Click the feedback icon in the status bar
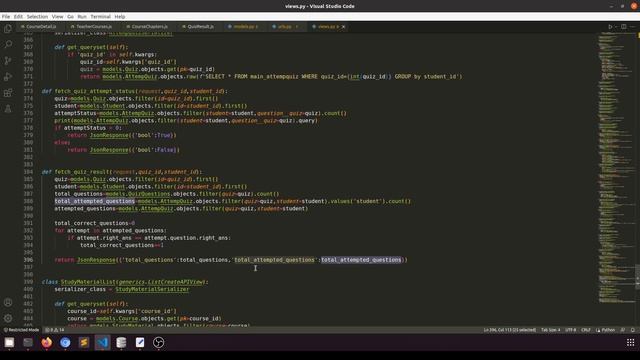640x360 pixels. click(622, 330)
